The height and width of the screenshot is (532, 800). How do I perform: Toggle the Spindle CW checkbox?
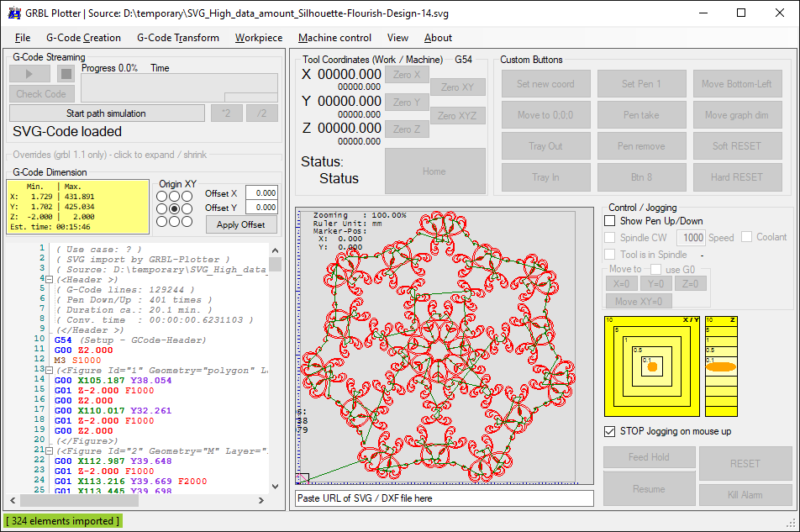point(610,238)
